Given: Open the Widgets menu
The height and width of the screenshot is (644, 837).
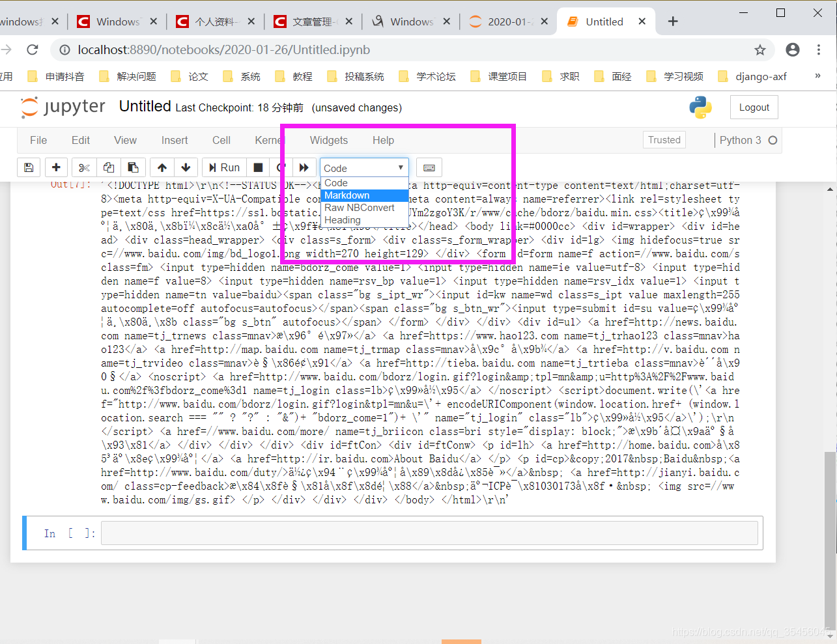Looking at the screenshot, I should [329, 140].
